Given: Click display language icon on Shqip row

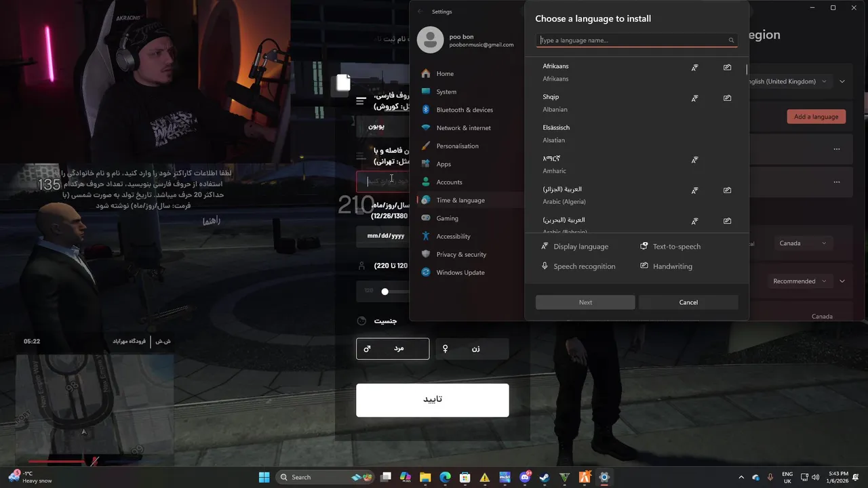Looking at the screenshot, I should tap(694, 98).
